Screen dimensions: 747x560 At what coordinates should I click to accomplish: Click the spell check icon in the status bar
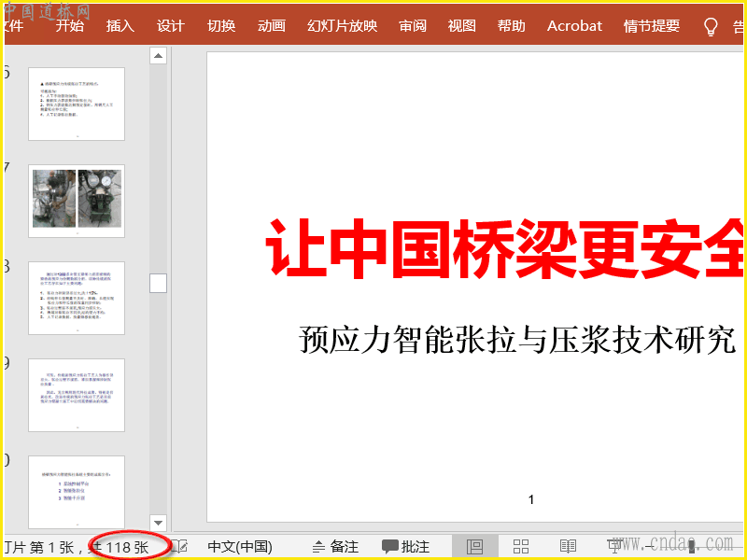click(179, 547)
